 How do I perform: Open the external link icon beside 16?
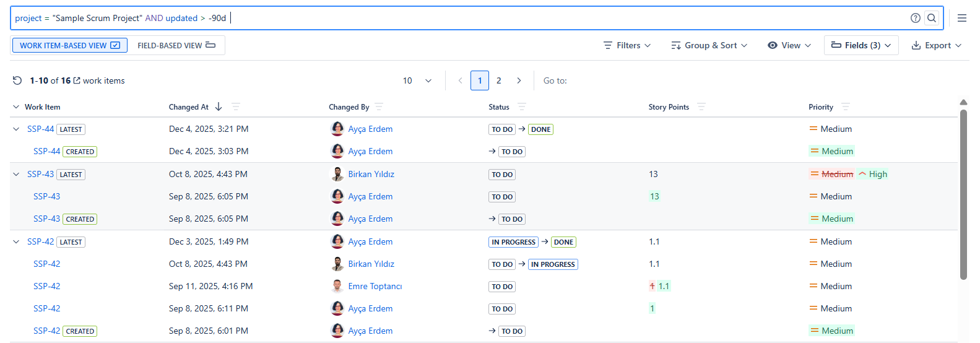[x=77, y=80]
